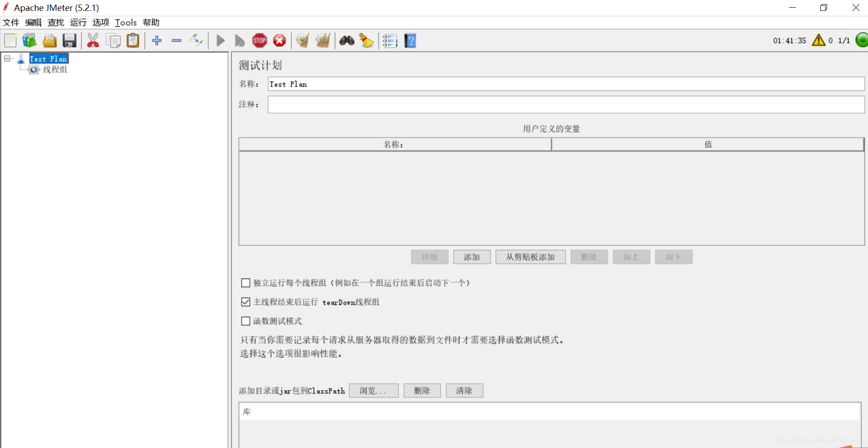Click the collapse-all minus toolbar icon

click(x=177, y=40)
